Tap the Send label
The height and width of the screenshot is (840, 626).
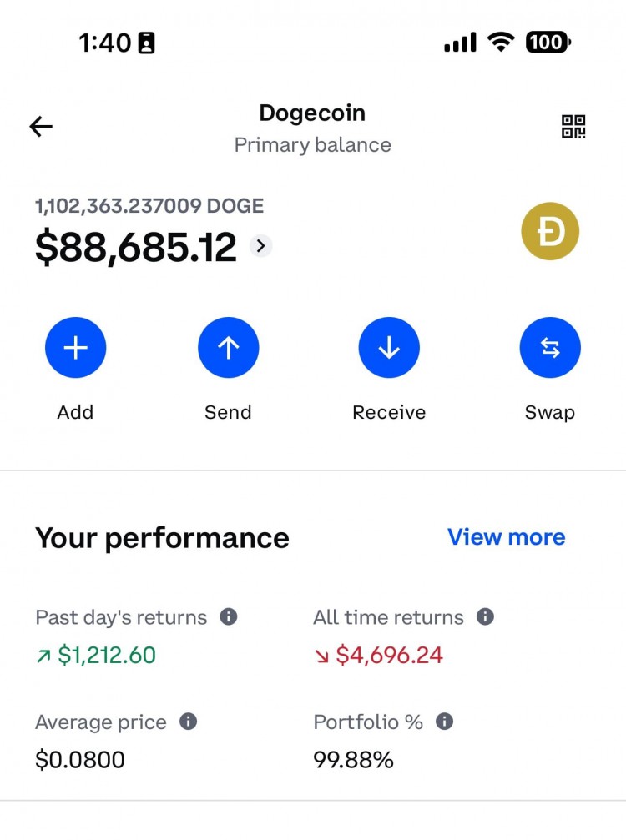point(229,412)
